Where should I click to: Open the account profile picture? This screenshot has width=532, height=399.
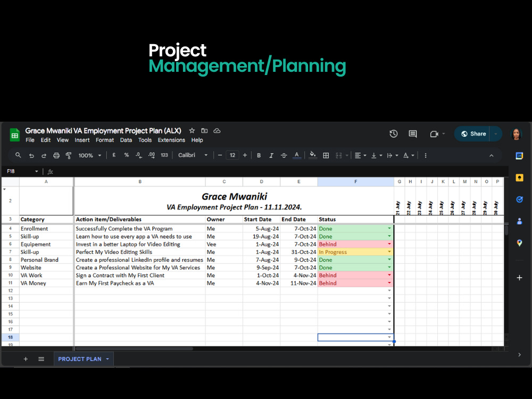point(516,134)
